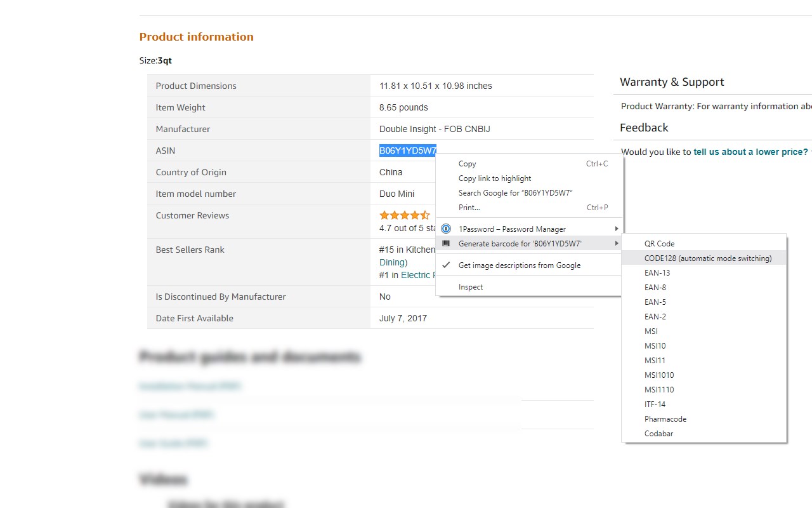Toggle Get image descriptions from Google
The height and width of the screenshot is (508, 812).
(x=519, y=265)
